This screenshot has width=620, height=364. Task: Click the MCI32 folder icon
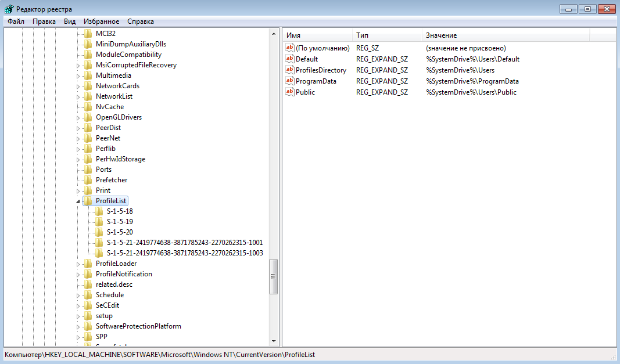pos(88,34)
